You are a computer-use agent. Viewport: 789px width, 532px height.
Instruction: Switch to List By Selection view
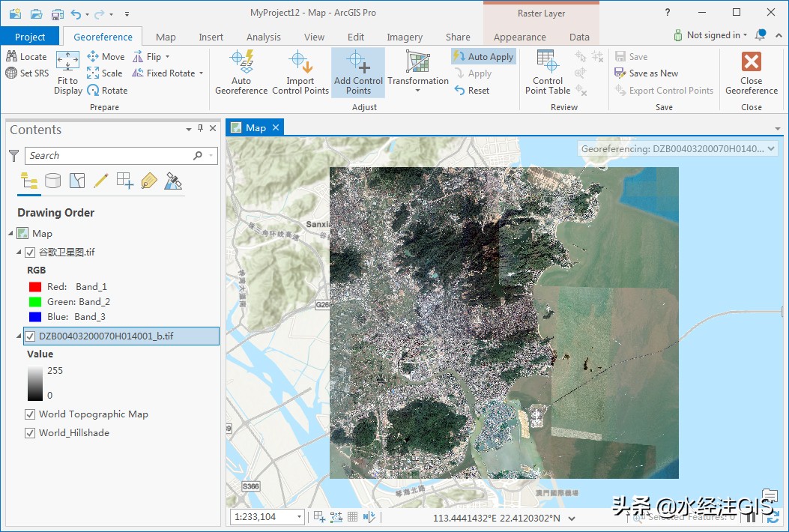click(x=77, y=181)
